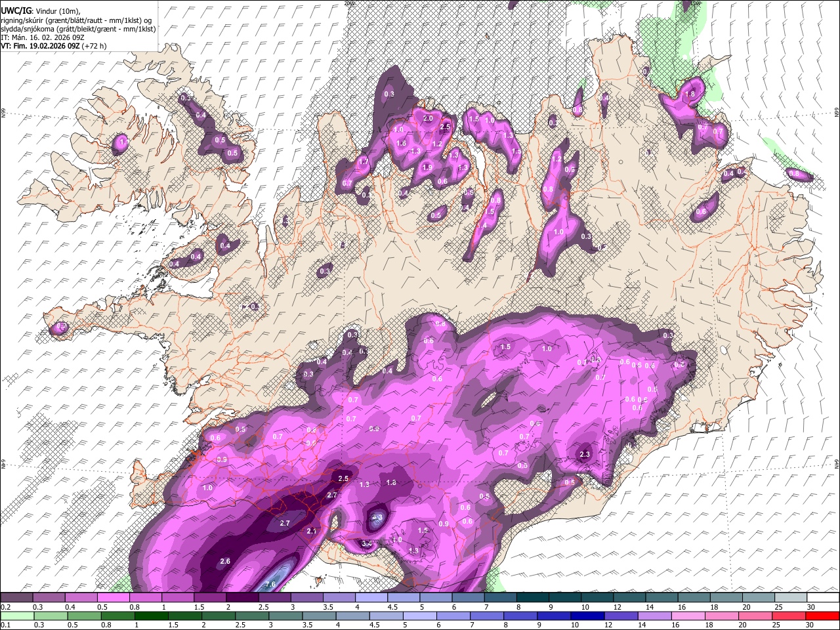Click the darkest green 1 swatch in lower legend
The height and width of the screenshot is (630, 840).
click(x=152, y=616)
